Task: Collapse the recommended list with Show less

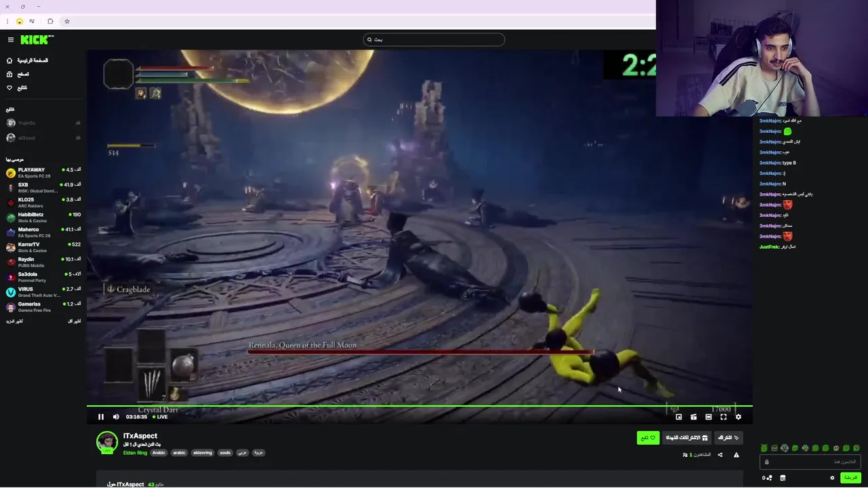Action: 75,321
